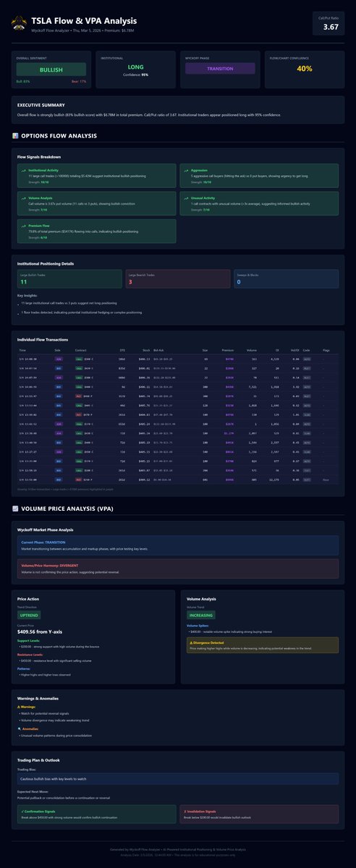356x868 pixels.
Task: Click the EXECUTIVE SUMMARY heading
Action: click(41, 105)
